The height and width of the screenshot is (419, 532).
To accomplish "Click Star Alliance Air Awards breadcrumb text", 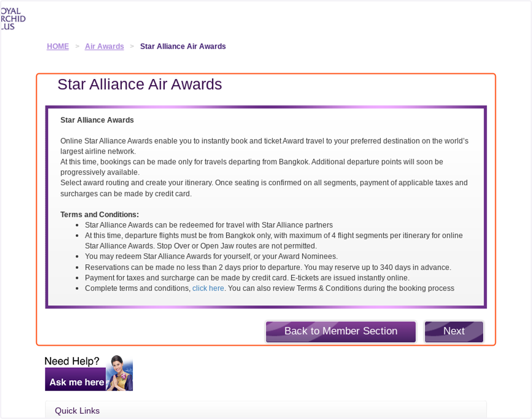I will coord(183,47).
